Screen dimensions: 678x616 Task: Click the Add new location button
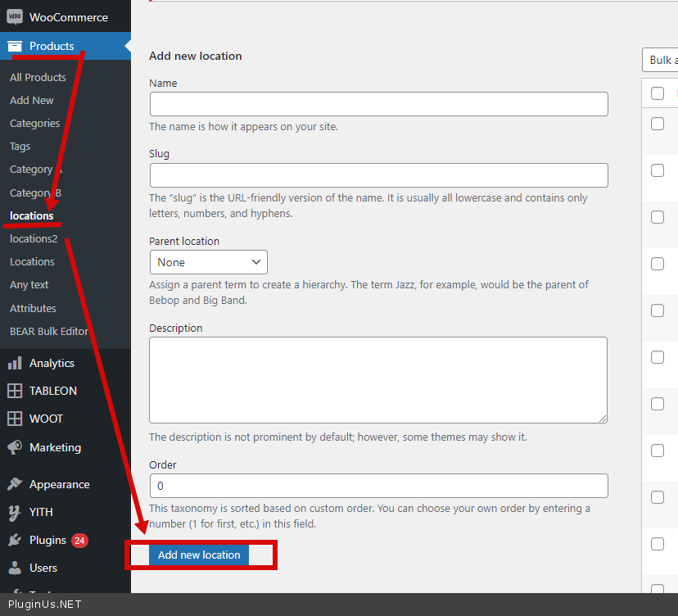pos(199,555)
